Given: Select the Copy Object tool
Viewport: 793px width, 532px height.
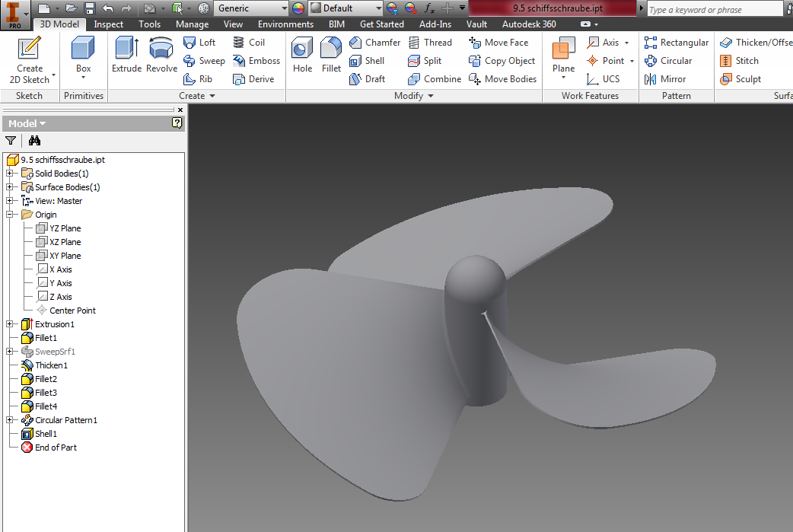Looking at the screenshot, I should pyautogui.click(x=502, y=61).
